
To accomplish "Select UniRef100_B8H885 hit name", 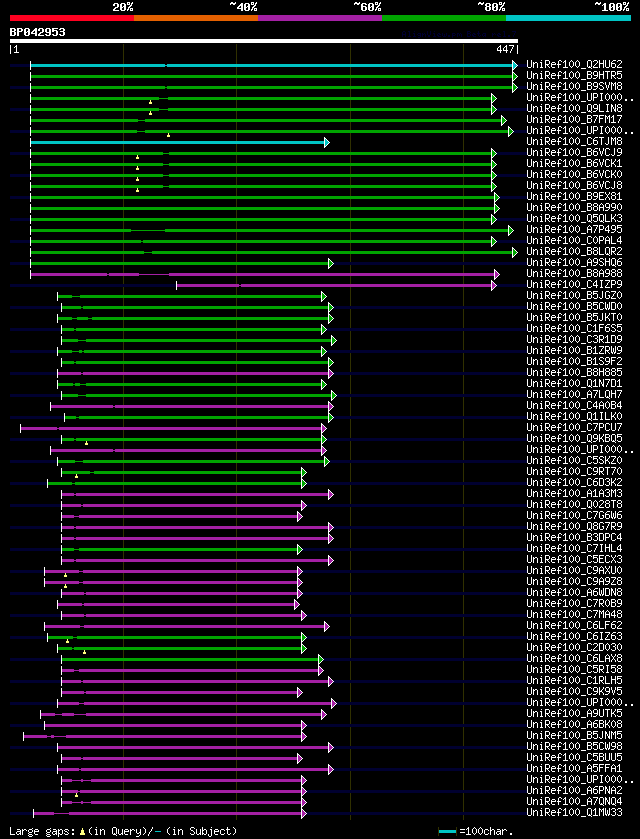I will (x=574, y=373).
